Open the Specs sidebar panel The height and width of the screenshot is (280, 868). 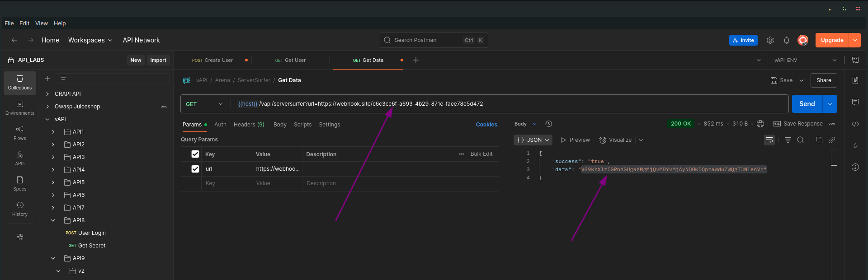(x=20, y=184)
